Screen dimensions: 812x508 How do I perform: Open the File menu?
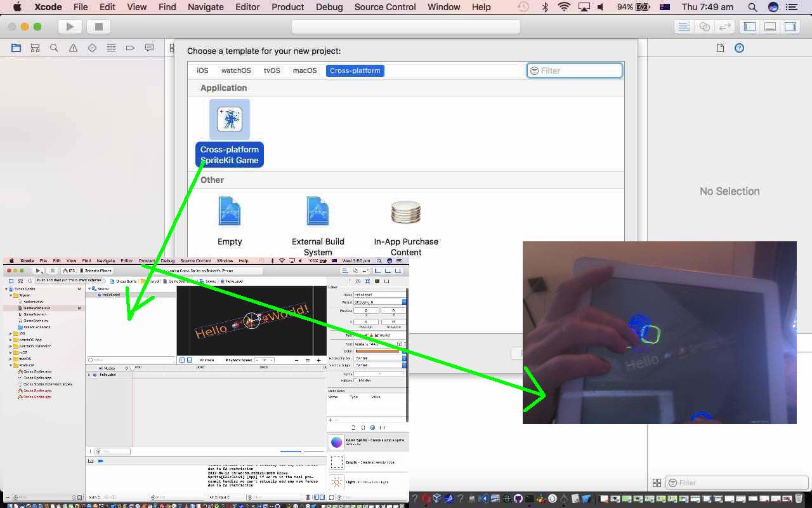81,7
